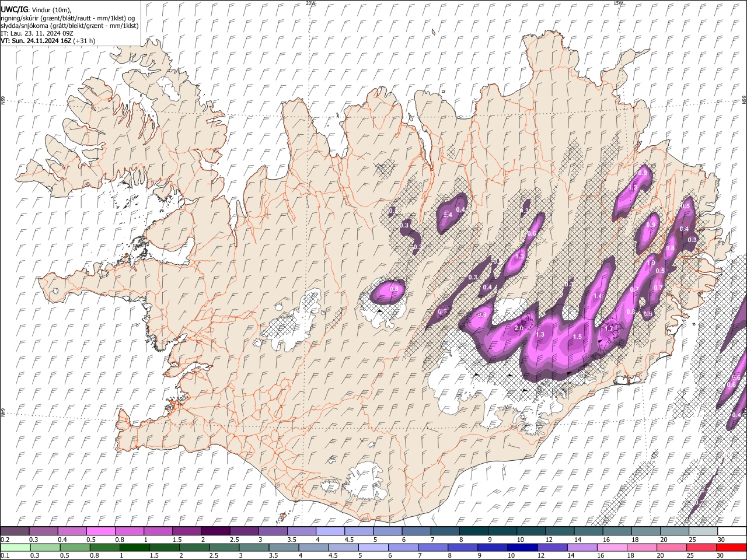
Task: Click the '2.0' snowfall value on map
Action: 519,328
